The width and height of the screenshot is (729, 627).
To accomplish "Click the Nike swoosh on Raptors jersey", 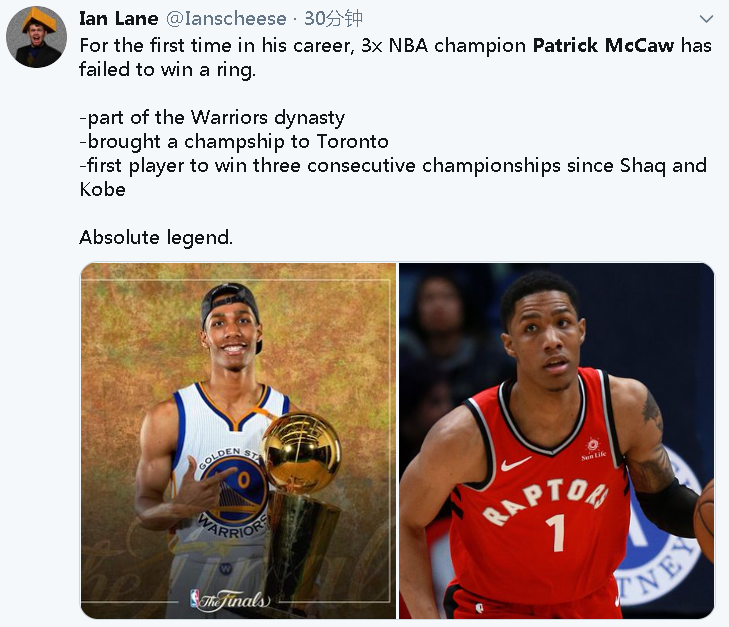I will (x=515, y=463).
